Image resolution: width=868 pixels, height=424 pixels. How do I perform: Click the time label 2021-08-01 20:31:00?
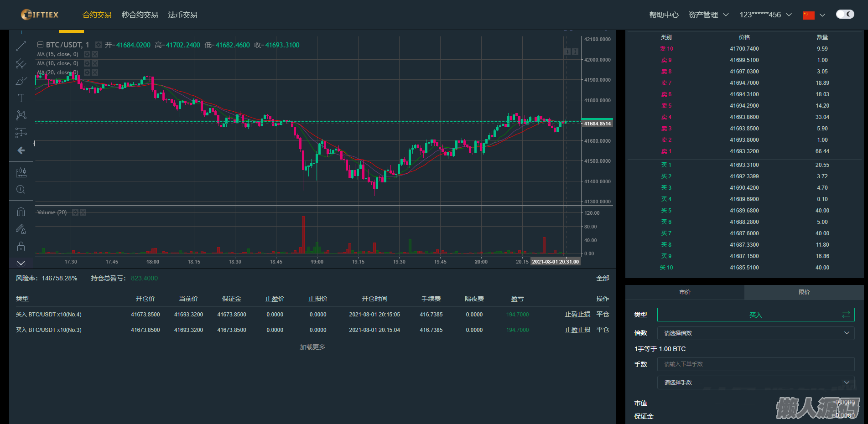tap(555, 262)
